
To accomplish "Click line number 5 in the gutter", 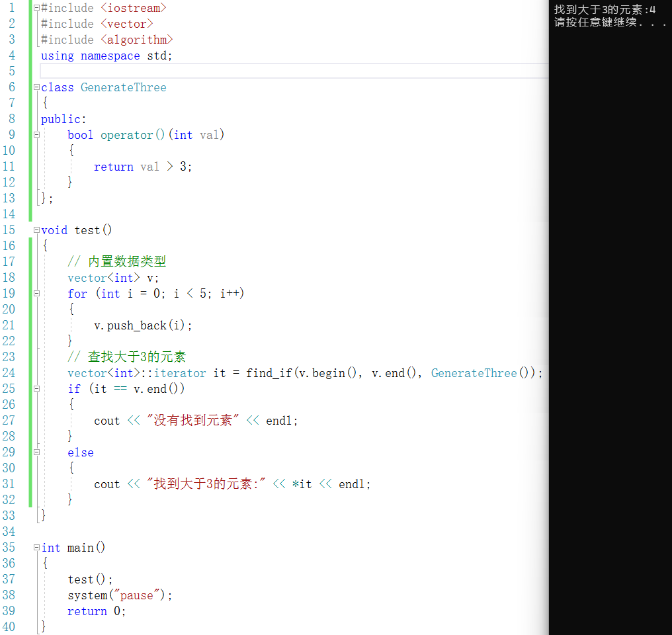I will click(11, 71).
